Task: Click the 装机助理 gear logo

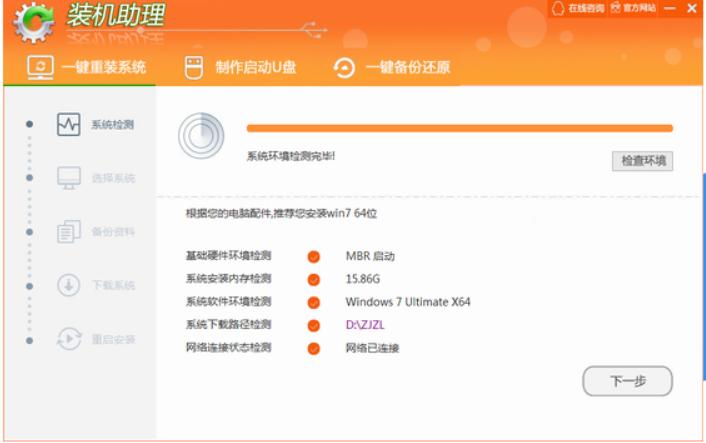Action: coord(34,22)
